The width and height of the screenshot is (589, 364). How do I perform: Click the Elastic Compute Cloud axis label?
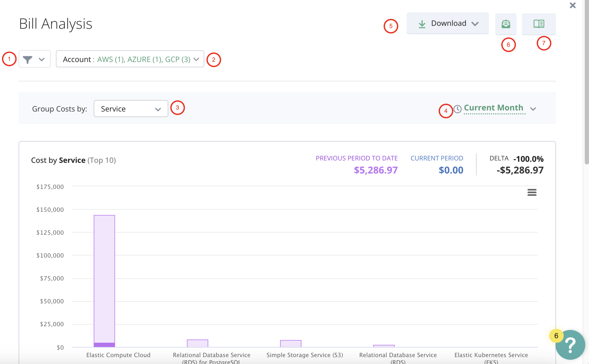coord(118,355)
